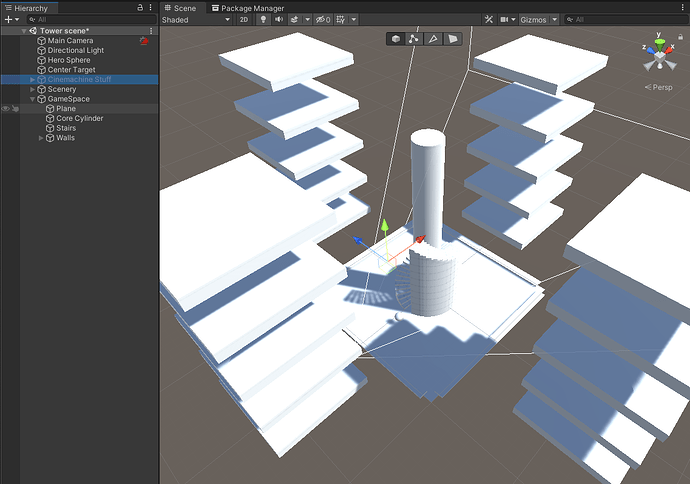
Task: Expand Cinemachine Stuff in the hierarchy
Action: (x=32, y=80)
